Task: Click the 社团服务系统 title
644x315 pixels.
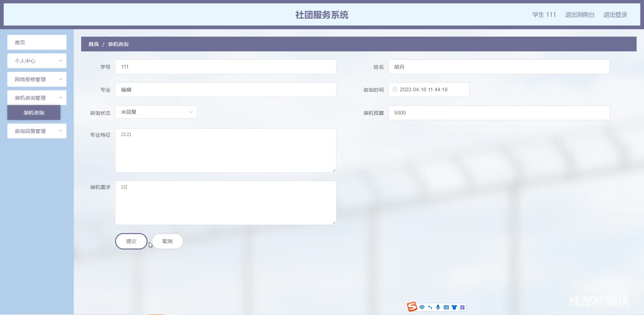Action: (x=322, y=15)
